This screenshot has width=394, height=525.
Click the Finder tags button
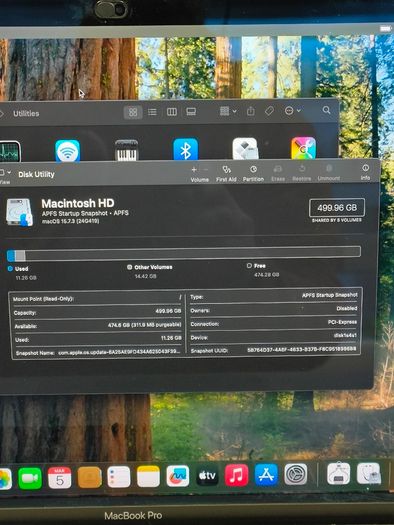[269, 111]
